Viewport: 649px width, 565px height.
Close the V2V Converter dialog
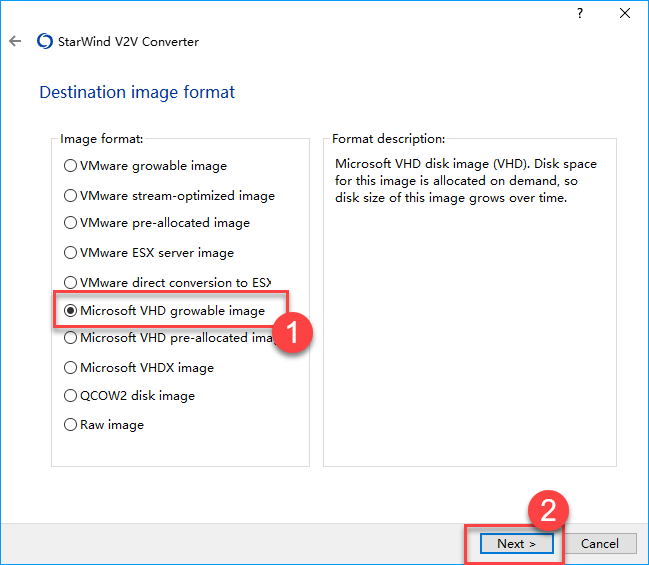(625, 13)
